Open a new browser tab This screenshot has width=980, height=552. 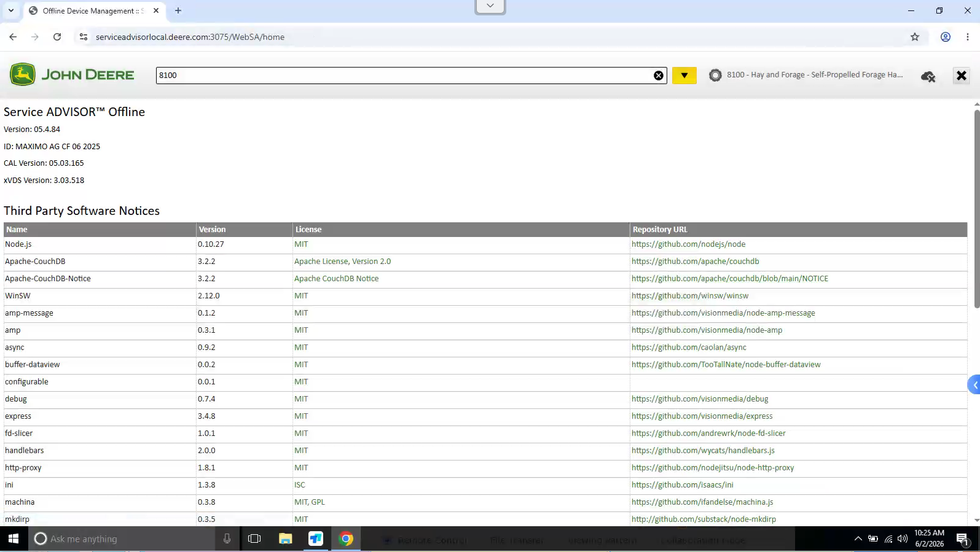(178, 10)
